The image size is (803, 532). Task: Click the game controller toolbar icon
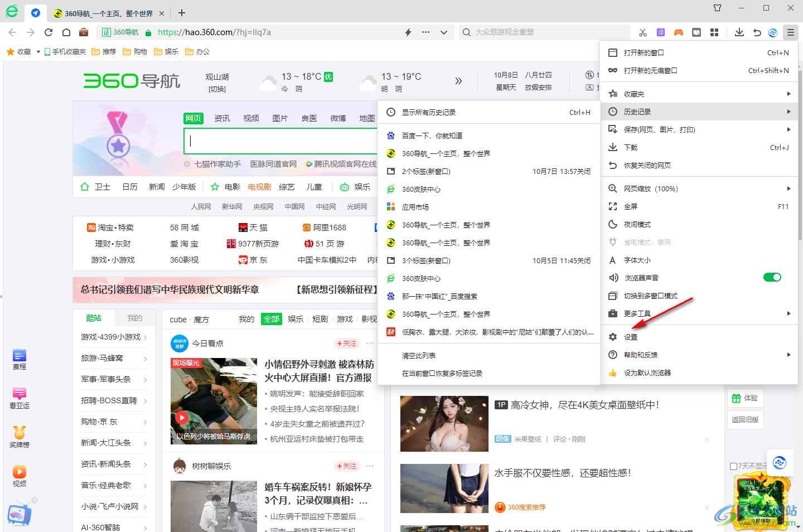679,32
